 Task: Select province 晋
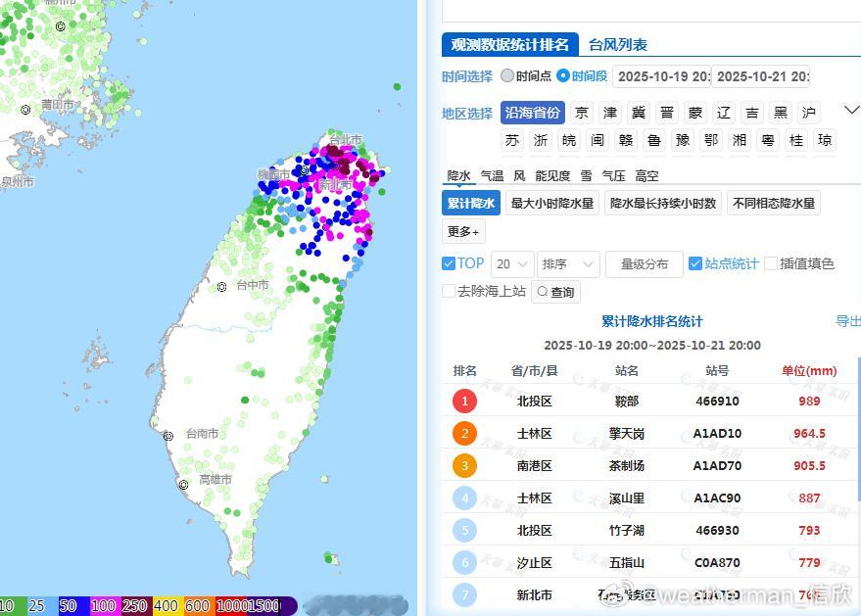click(x=667, y=113)
